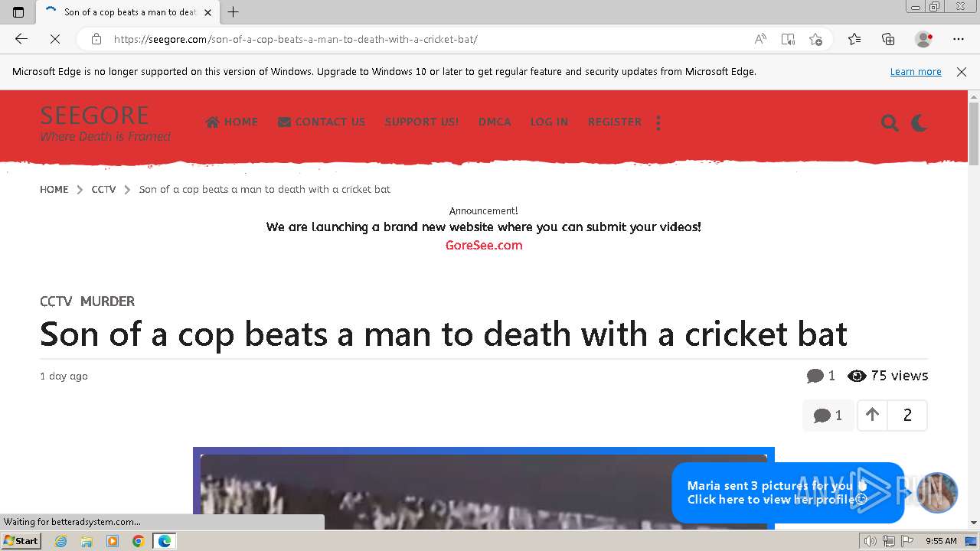Click the browser back arrow

pos(21,39)
